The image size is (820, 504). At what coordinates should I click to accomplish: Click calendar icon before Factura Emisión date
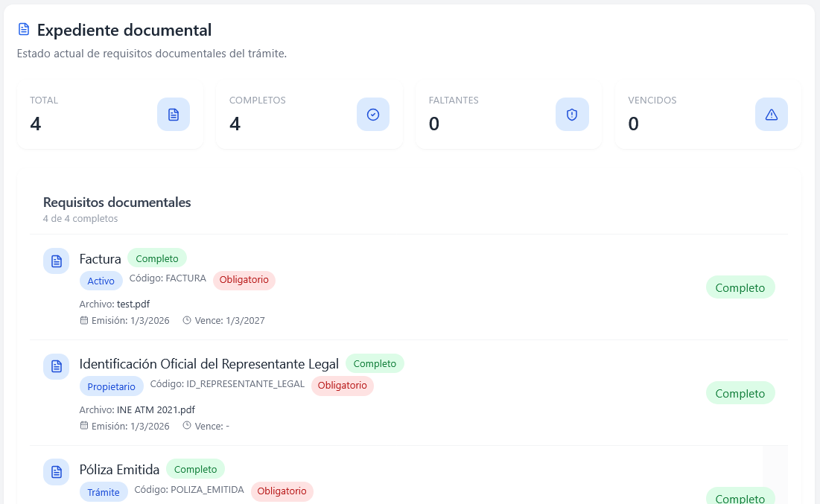click(x=83, y=320)
